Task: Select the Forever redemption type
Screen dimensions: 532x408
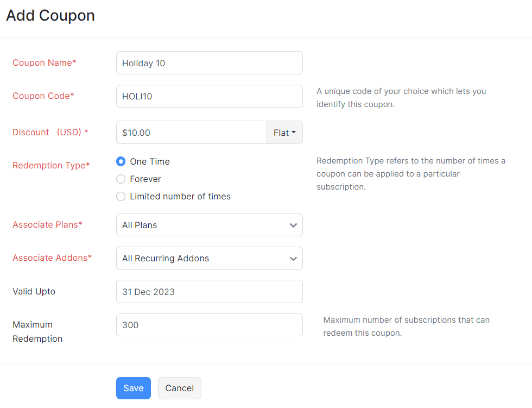Action: 121,179
